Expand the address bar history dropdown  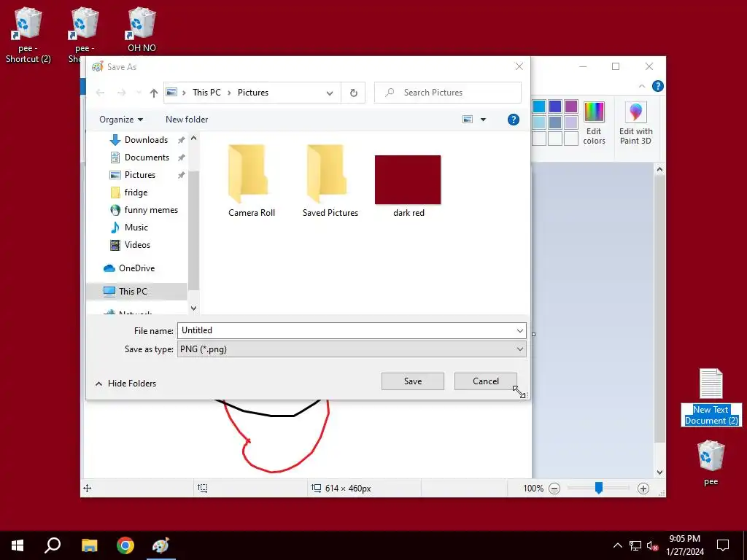330,93
